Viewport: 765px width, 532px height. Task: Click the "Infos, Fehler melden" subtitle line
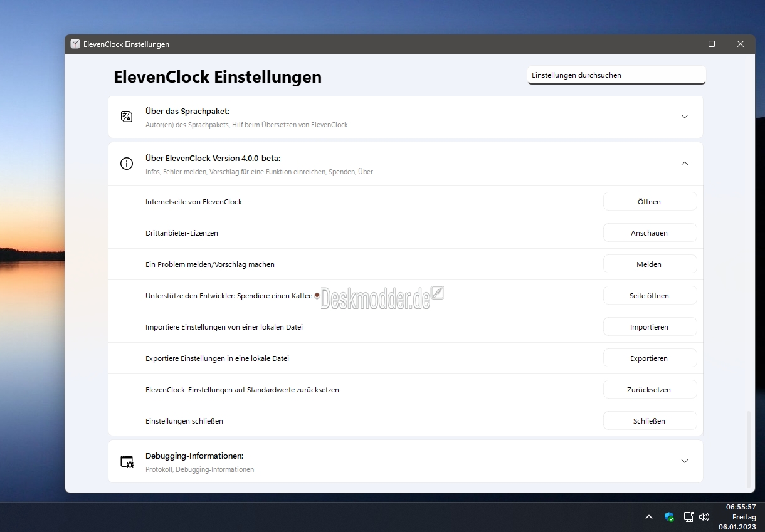pos(259,172)
